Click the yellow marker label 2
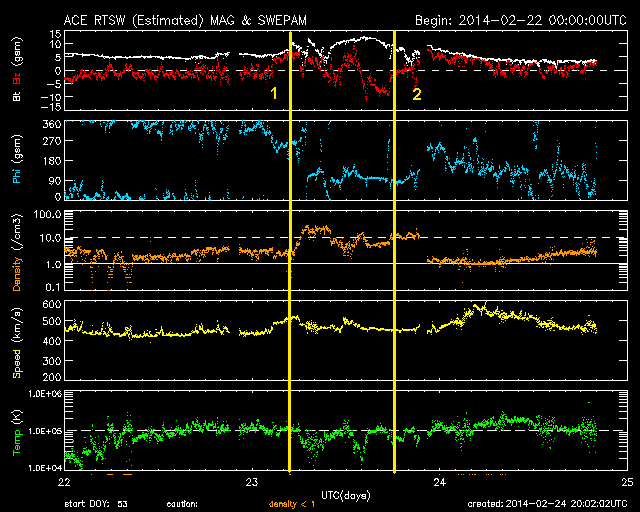This screenshot has width=640, height=512. pos(417,93)
